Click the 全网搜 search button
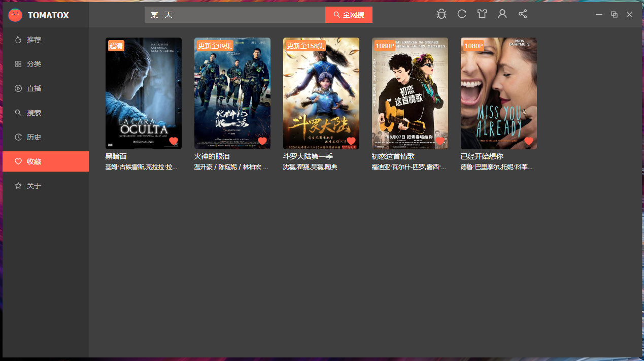Viewport: 644px width, 361px height. coord(349,15)
